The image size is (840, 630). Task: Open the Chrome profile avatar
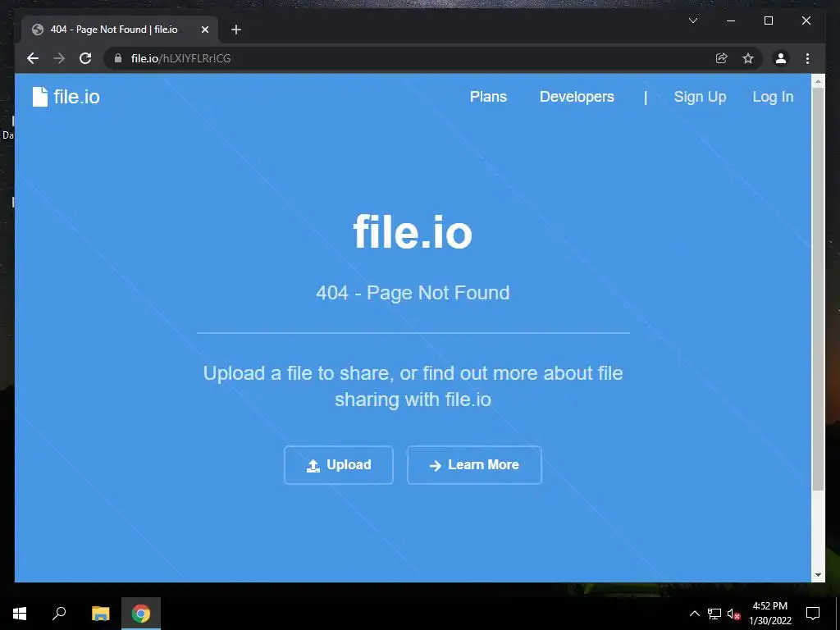point(781,58)
